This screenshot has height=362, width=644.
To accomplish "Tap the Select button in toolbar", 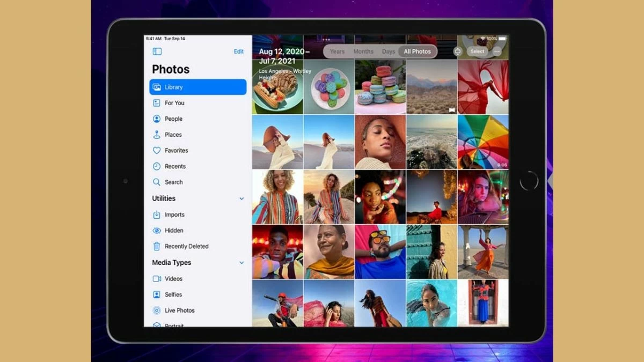I will point(477,51).
